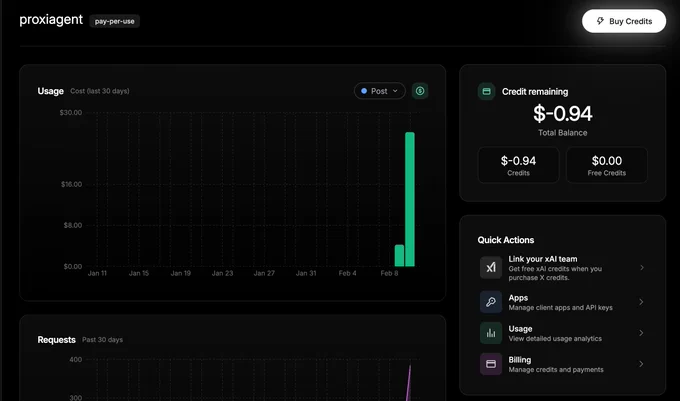Click the short green usage bar
Viewport: 680px width, 401px height.
399,255
